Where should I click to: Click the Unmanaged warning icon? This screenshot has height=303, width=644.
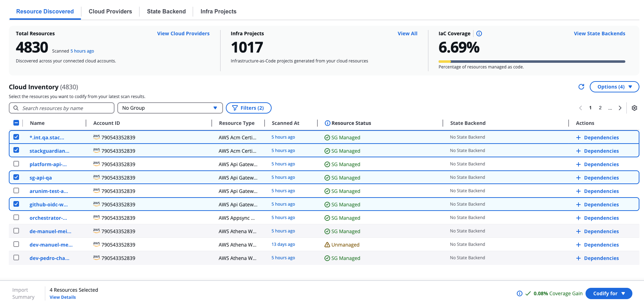click(327, 245)
